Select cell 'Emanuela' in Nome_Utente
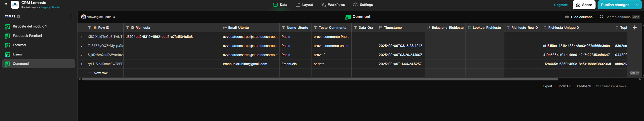Image resolution: width=644 pixels, height=121 pixels. (x=296, y=64)
